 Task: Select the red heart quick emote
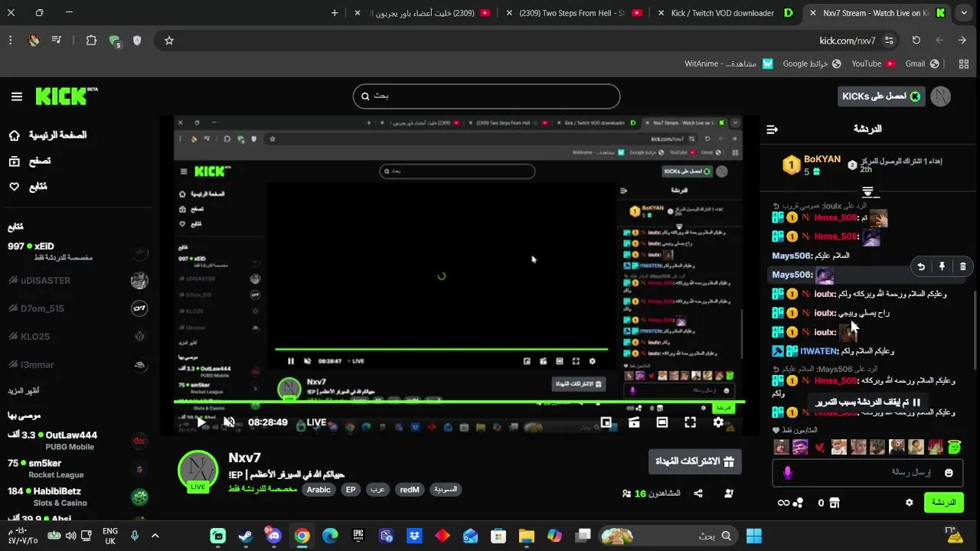pos(819,447)
